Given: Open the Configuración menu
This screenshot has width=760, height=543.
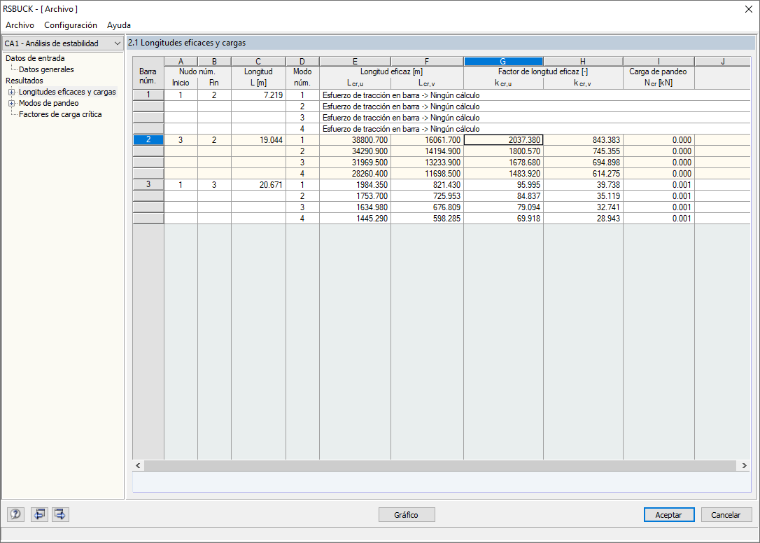Looking at the screenshot, I should 71,25.
